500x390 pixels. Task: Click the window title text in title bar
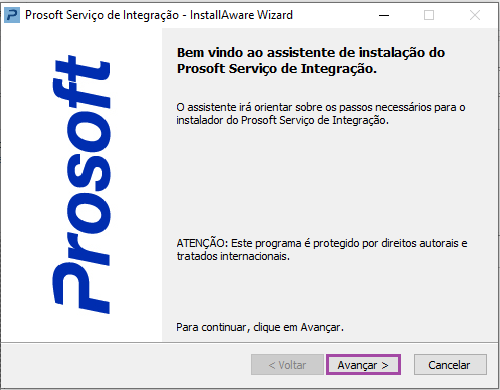159,15
